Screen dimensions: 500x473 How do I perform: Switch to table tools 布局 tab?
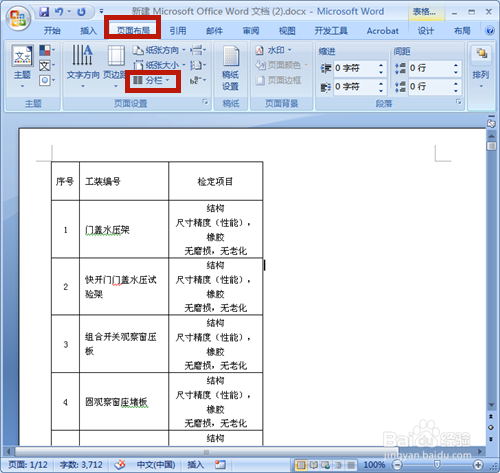(x=462, y=31)
